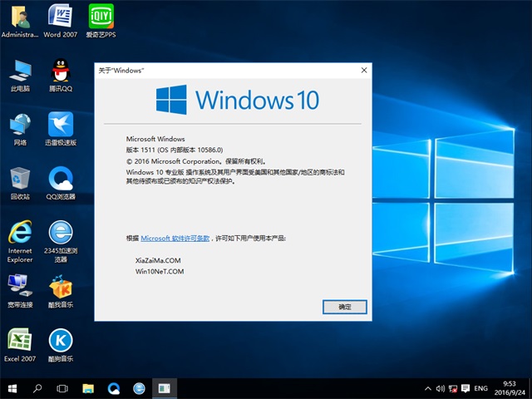Open Task View from the taskbar

tap(62, 388)
